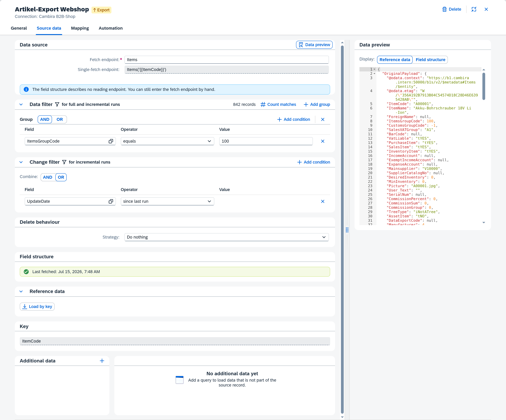Add an additional data query
The width and height of the screenshot is (506, 420).
click(x=102, y=361)
